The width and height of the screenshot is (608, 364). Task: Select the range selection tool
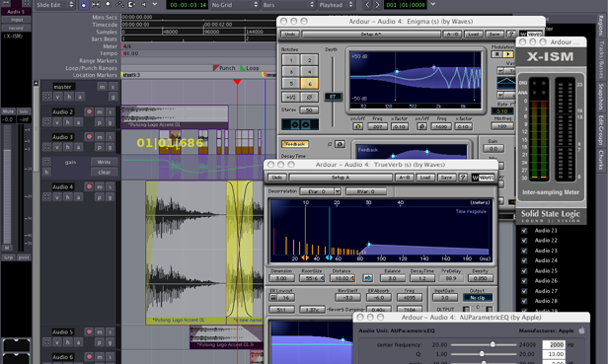pos(96,5)
